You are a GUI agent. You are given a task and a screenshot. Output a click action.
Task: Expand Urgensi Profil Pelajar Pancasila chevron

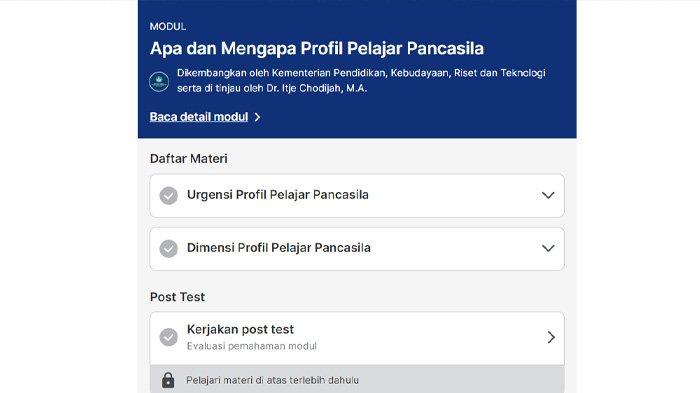(x=548, y=196)
